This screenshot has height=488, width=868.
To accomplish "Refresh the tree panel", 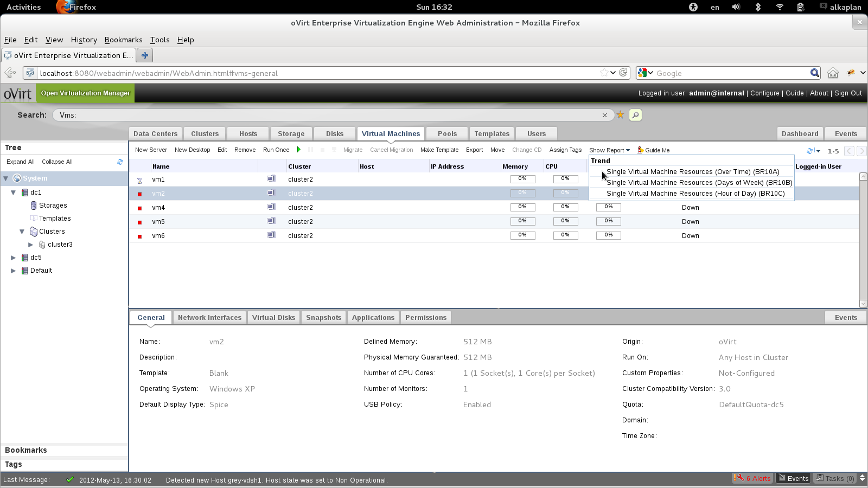I will [120, 162].
